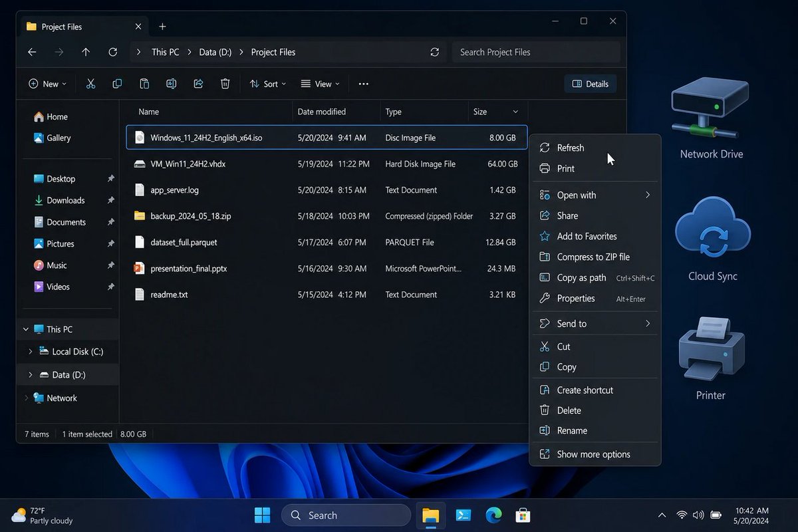Select the VM_Win11_24H2.vhdx file
Image resolution: width=798 pixels, height=532 pixels.
(x=327, y=164)
